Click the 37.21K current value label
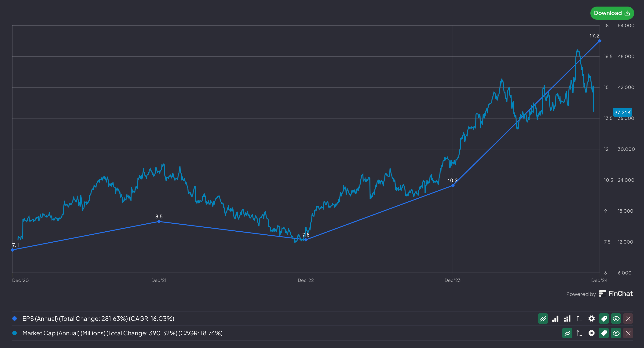The image size is (644, 348). click(x=622, y=112)
